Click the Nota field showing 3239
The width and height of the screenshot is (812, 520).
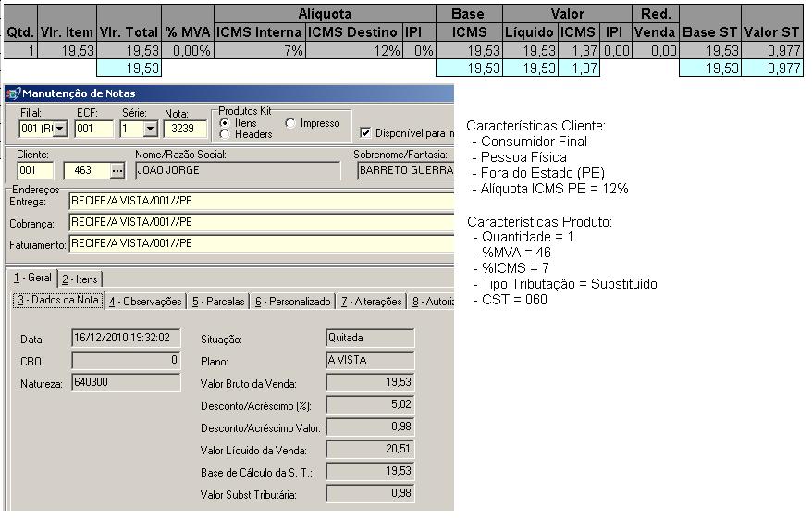point(185,129)
